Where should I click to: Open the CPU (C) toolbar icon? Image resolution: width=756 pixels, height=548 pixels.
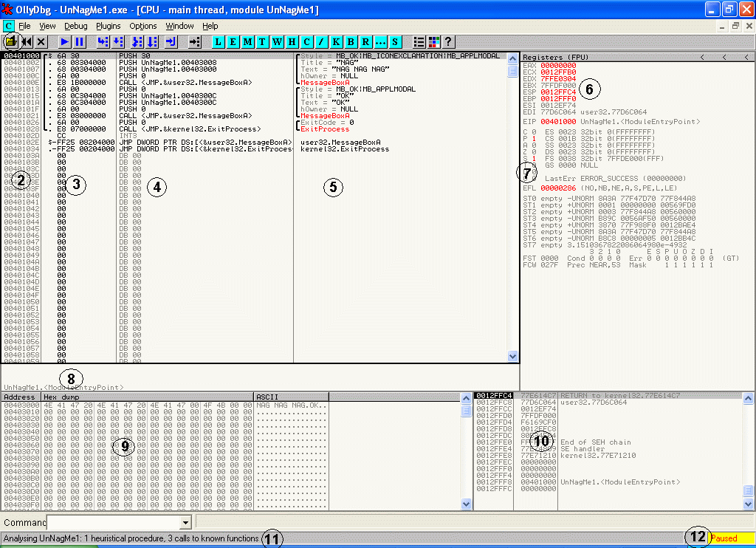tap(306, 42)
